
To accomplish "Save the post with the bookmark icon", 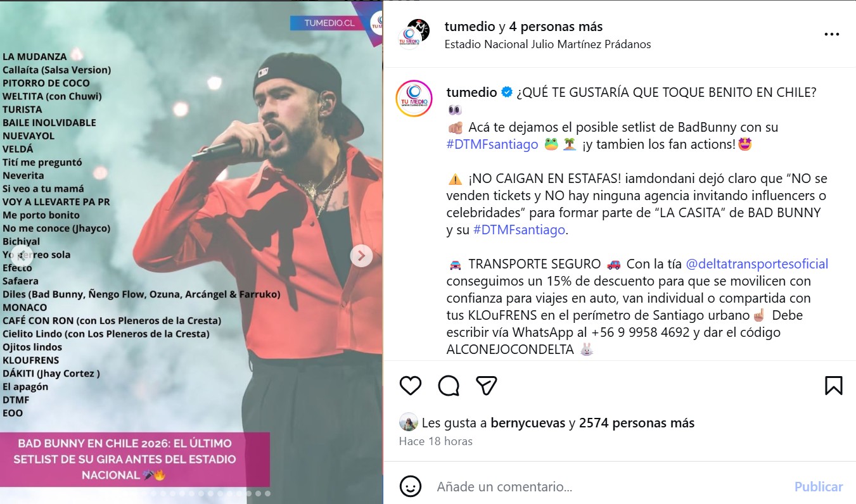I will click(x=833, y=385).
